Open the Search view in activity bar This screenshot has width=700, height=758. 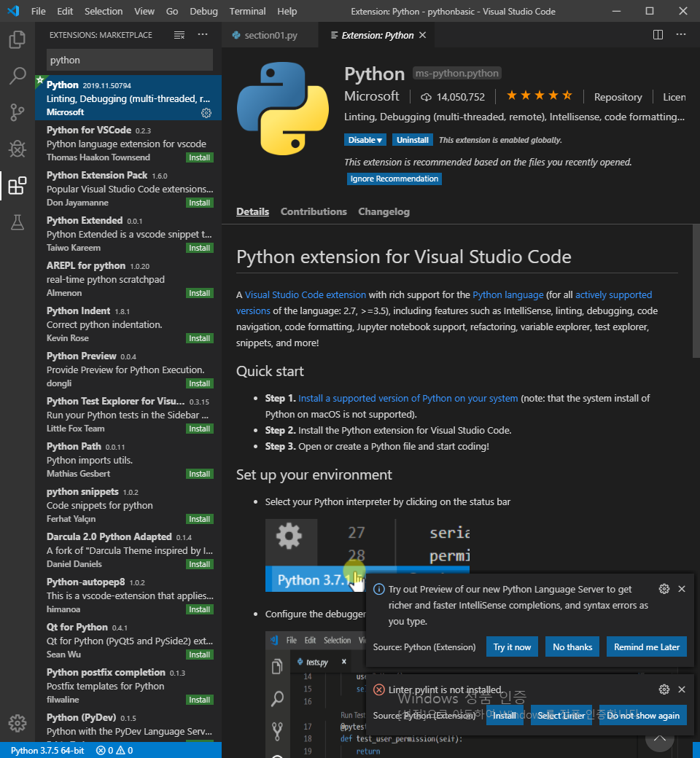17,76
